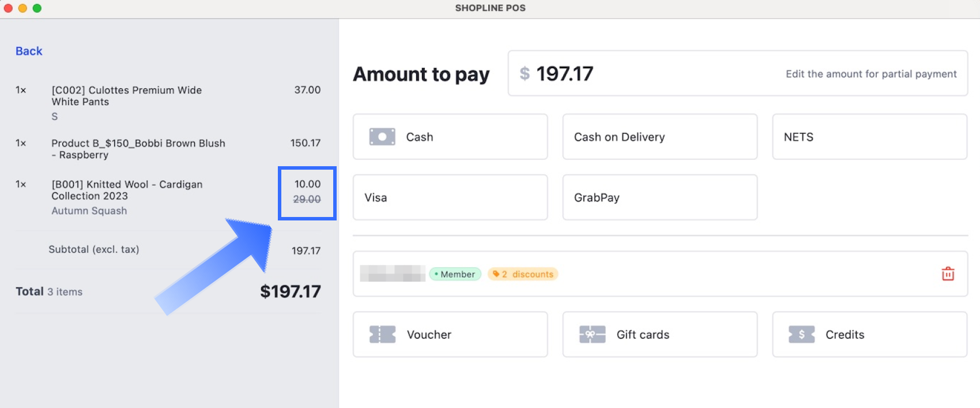Screen dimensions: 980x408
Task: Click the discounted 10.00 cardigan price
Action: coord(307,184)
